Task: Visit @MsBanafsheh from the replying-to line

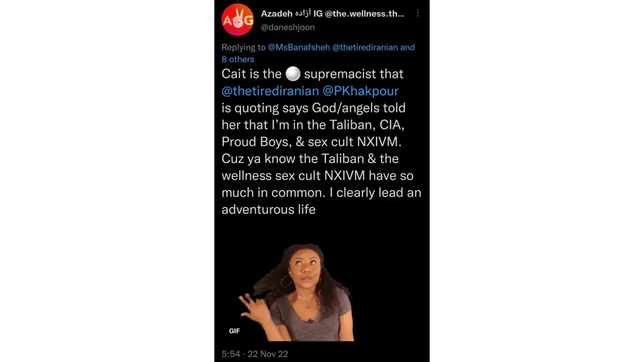Action: pos(299,47)
